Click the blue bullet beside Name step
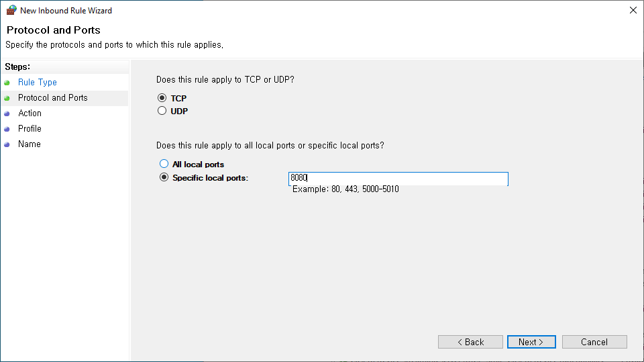The width and height of the screenshot is (644, 362). click(7, 144)
